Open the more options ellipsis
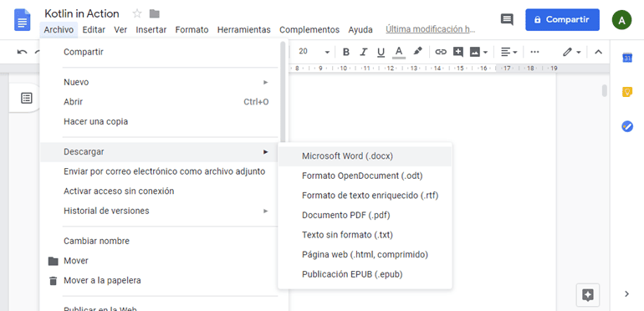The width and height of the screenshot is (644, 311). pos(534,52)
